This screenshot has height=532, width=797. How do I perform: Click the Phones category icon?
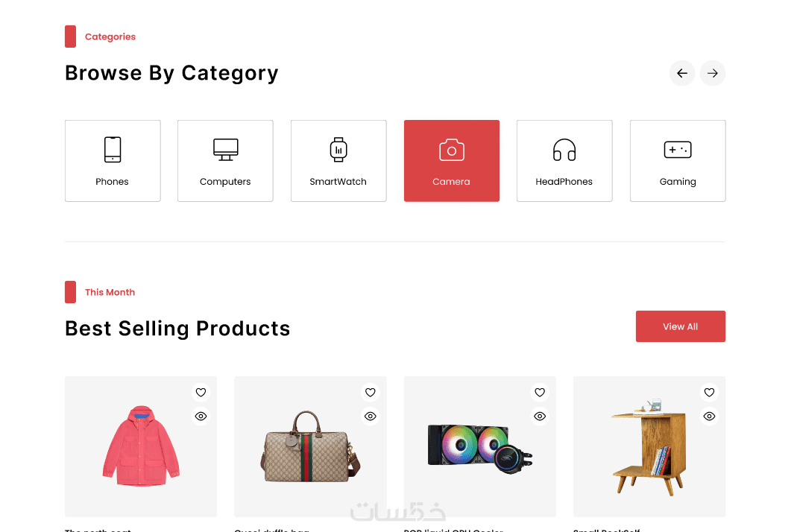[113, 150]
